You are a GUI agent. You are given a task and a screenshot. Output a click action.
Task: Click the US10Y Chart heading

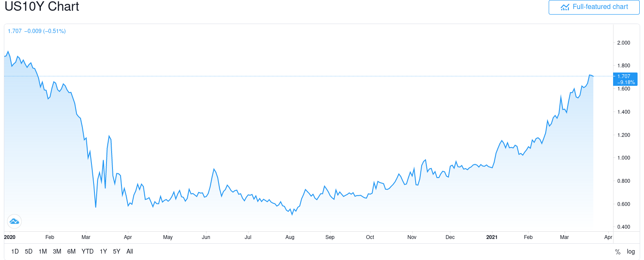click(x=42, y=7)
